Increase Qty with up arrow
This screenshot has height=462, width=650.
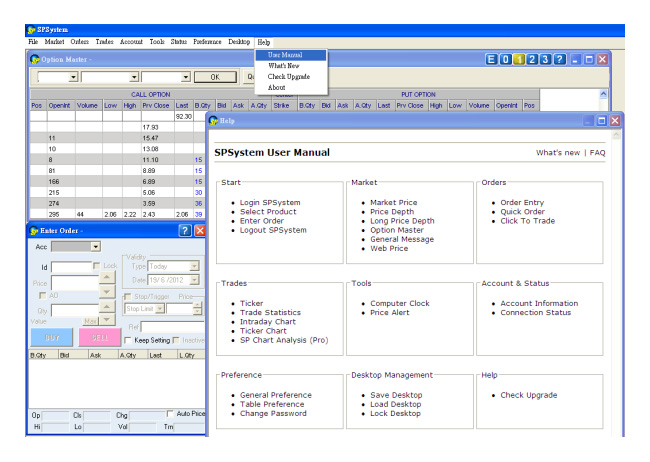(x=107, y=306)
